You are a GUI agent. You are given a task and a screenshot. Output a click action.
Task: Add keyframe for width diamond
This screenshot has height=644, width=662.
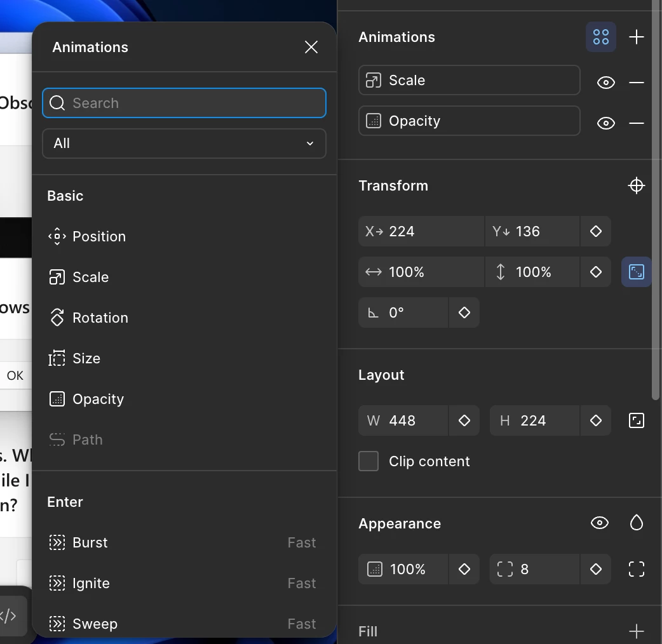pyautogui.click(x=464, y=420)
